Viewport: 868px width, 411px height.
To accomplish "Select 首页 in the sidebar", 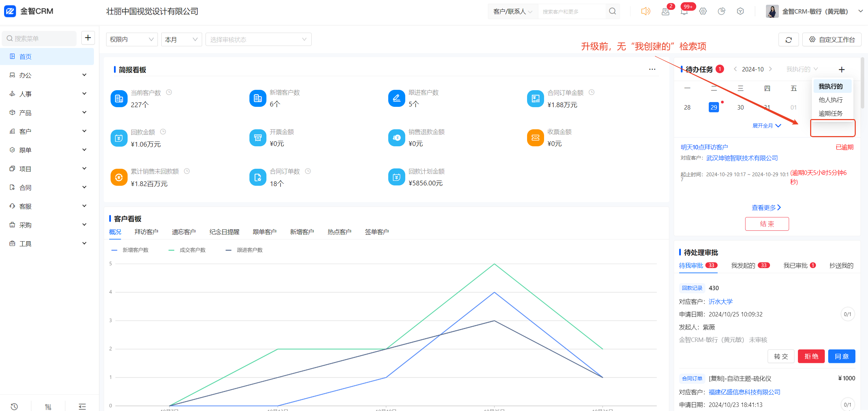I will click(47, 56).
